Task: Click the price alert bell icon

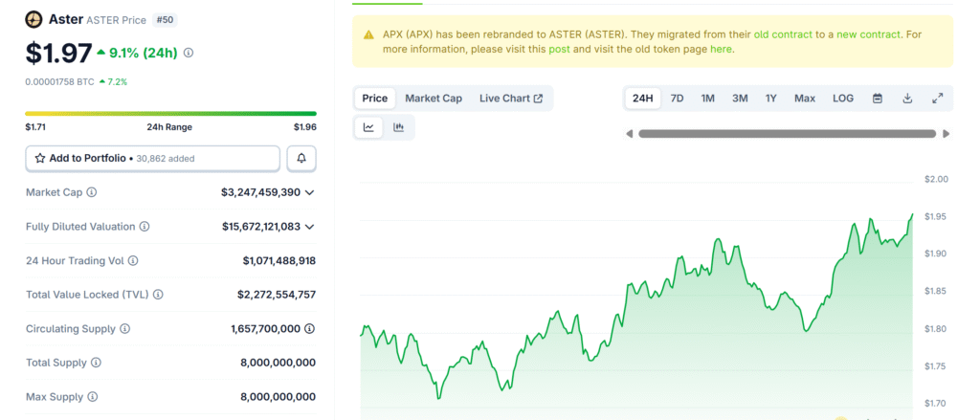Action: 301,158
